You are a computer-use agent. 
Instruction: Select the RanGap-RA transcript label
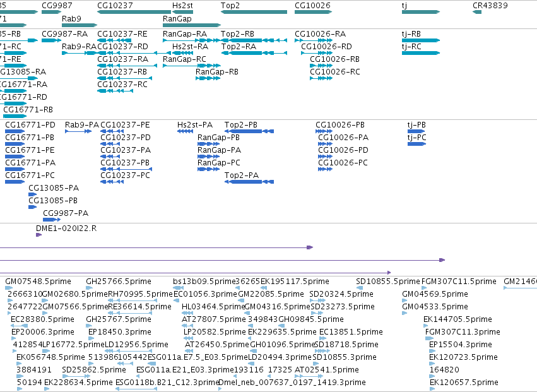[x=185, y=34]
